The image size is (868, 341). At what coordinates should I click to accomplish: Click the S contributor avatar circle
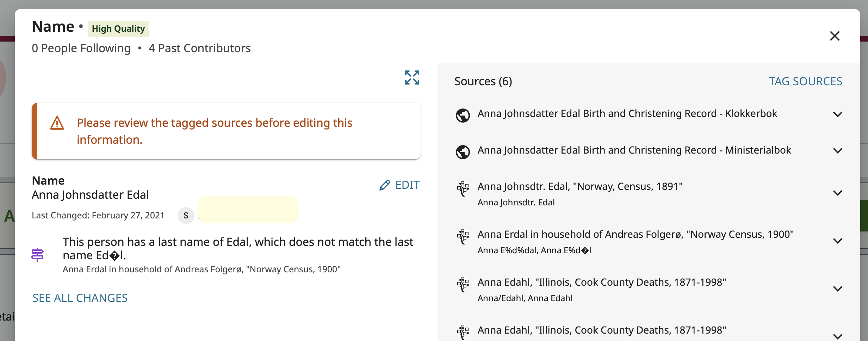click(x=186, y=216)
